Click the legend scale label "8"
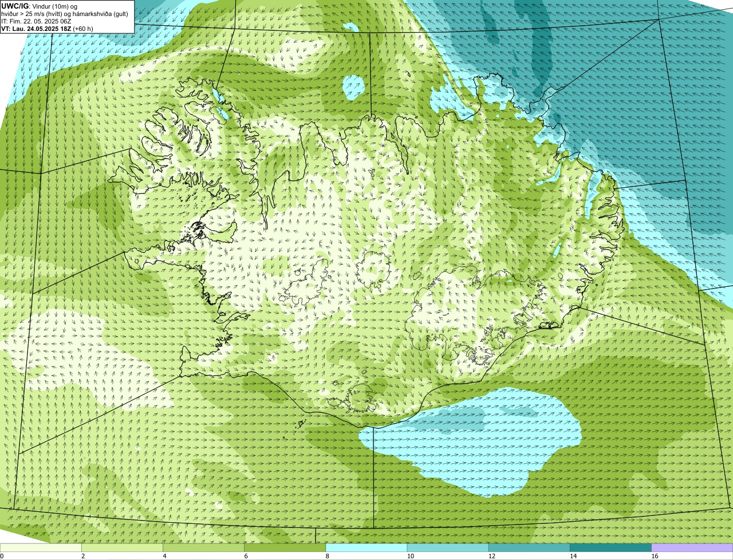 click(327, 556)
